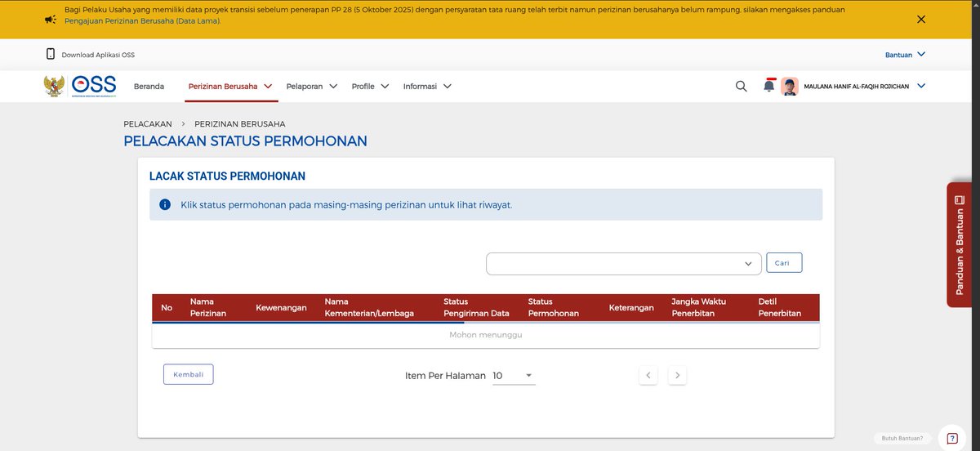Image resolution: width=980 pixels, height=451 pixels.
Task: Open Pengajuan Perizinan Berusaha (Data Lama) link
Action: tap(142, 21)
